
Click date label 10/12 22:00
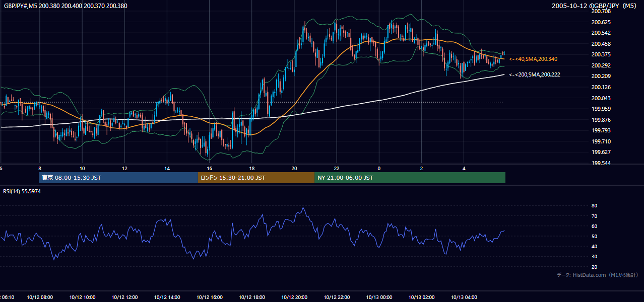[x=337, y=297]
